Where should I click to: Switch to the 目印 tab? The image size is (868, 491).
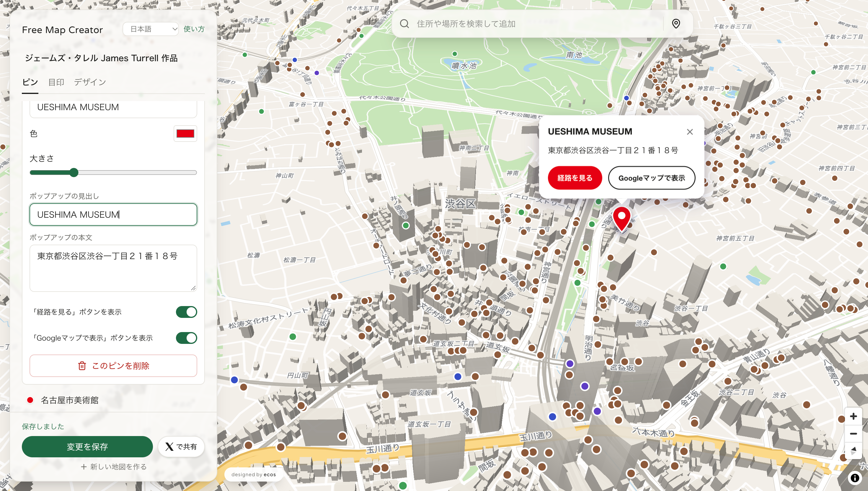click(56, 82)
